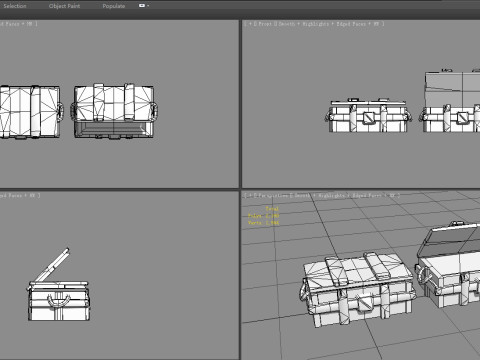
Task: Switch to the Populate ribbon tab
Action: (x=114, y=6)
